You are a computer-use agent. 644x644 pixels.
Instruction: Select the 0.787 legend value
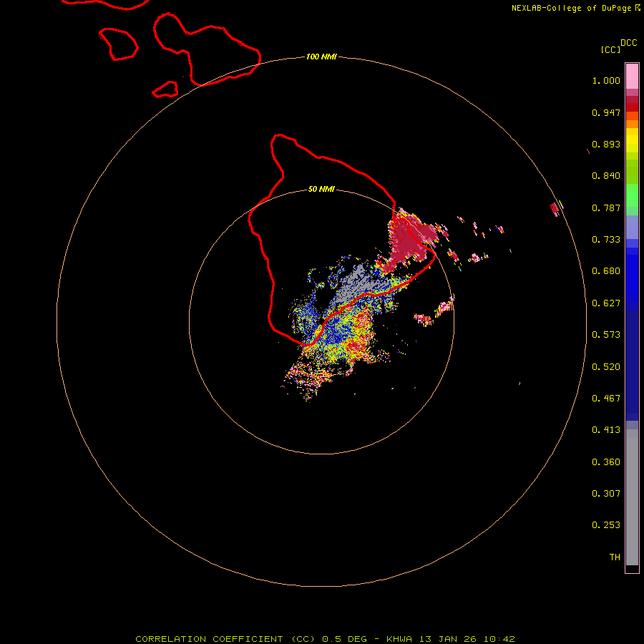[606, 208]
